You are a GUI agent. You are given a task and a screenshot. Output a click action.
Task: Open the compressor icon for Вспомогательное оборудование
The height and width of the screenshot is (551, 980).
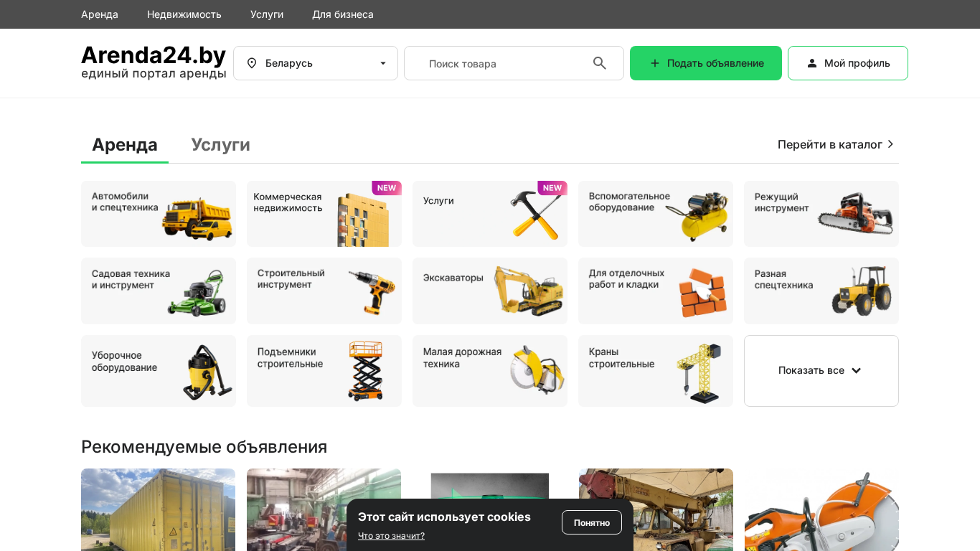click(697, 216)
